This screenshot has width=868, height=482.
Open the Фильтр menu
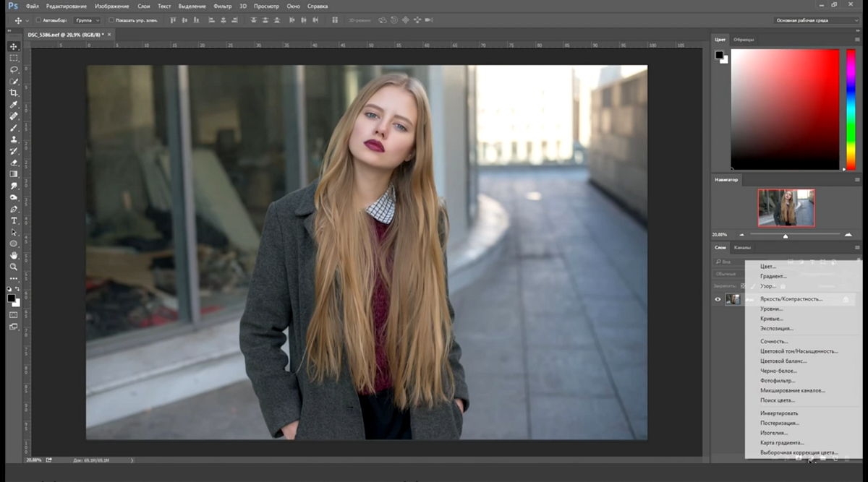pyautogui.click(x=222, y=6)
